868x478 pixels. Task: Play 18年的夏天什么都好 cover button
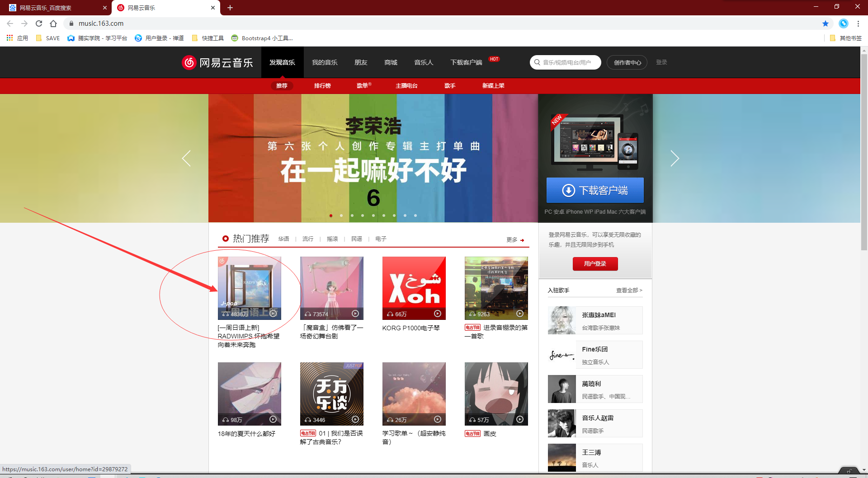coord(273,419)
